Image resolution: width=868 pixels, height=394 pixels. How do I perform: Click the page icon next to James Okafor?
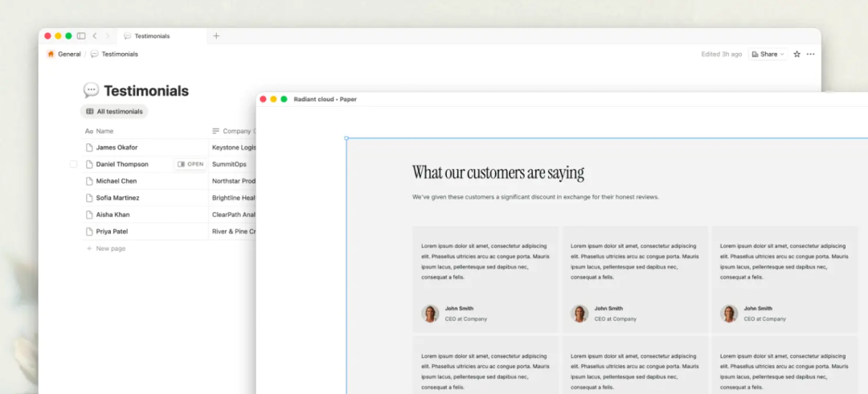(89, 148)
